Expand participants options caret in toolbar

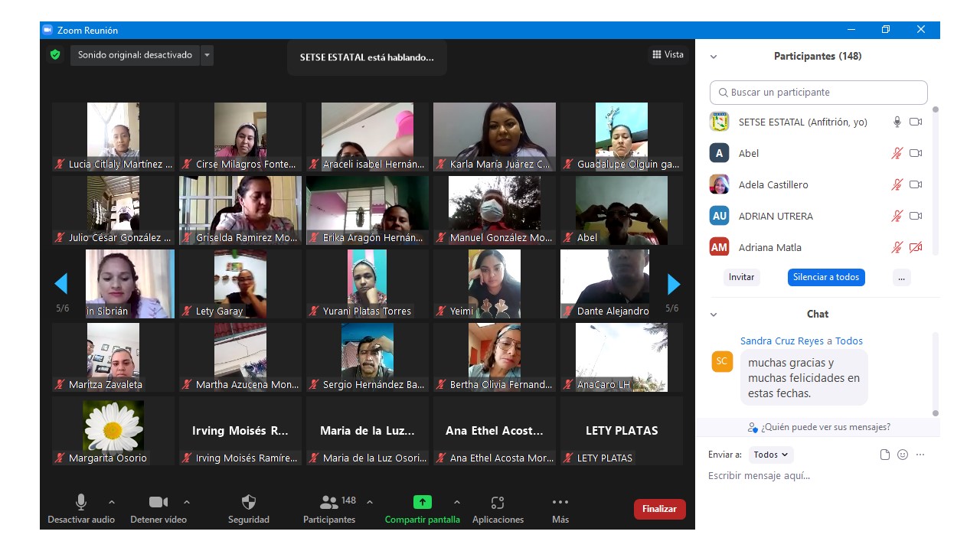(370, 502)
